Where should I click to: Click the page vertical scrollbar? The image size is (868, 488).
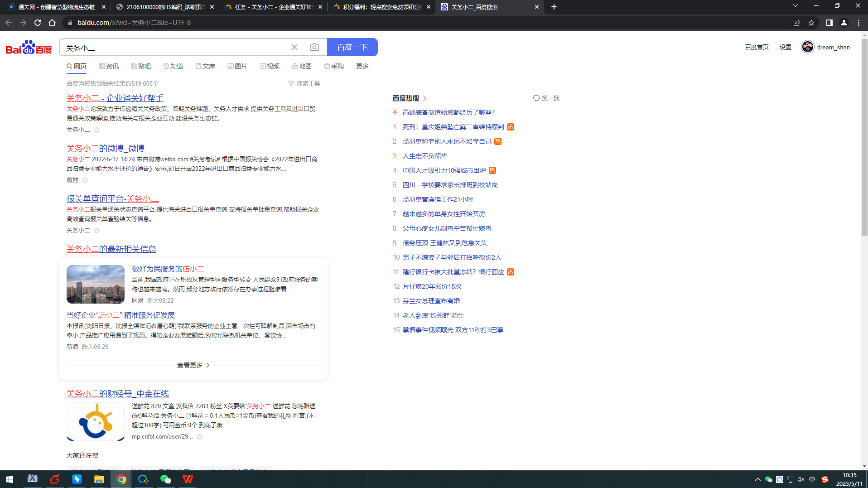(x=864, y=137)
